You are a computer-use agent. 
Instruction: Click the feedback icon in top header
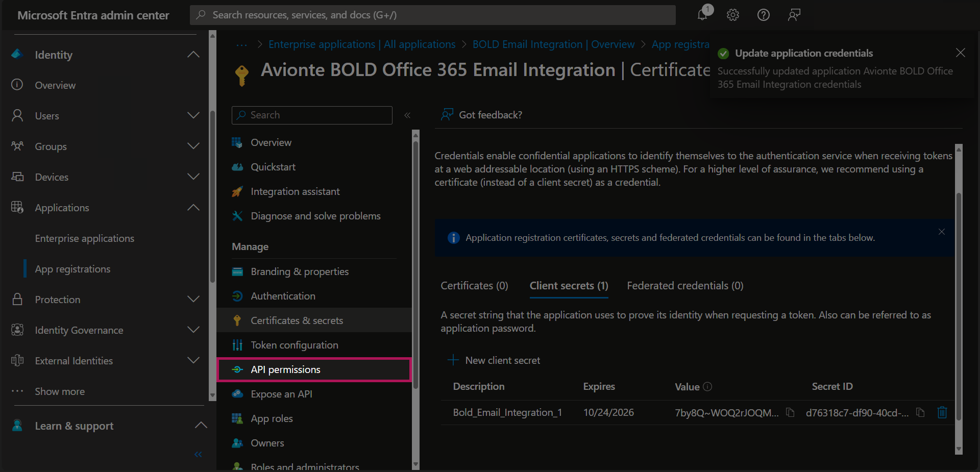[x=794, y=15]
